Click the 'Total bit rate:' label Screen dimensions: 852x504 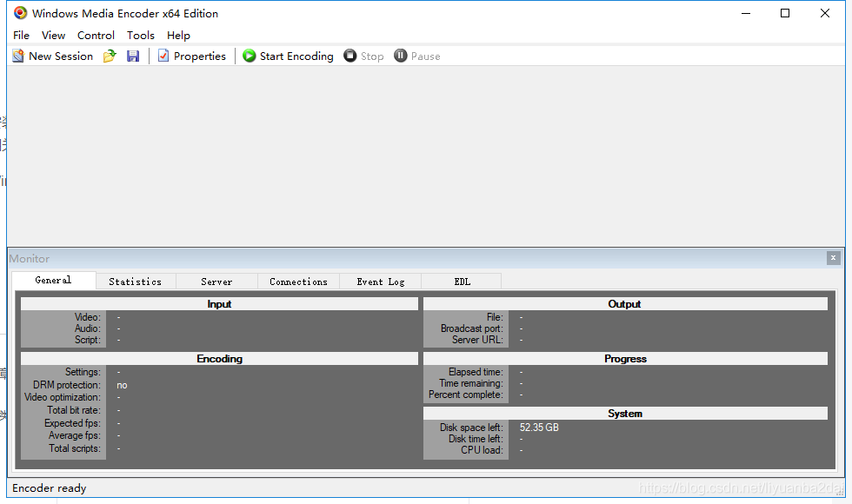point(74,410)
